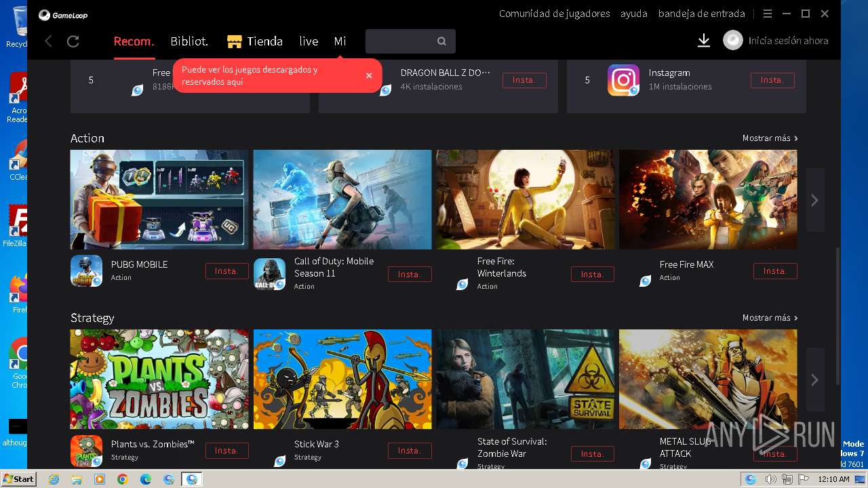Click the volume speaker tray icon

[771, 479]
